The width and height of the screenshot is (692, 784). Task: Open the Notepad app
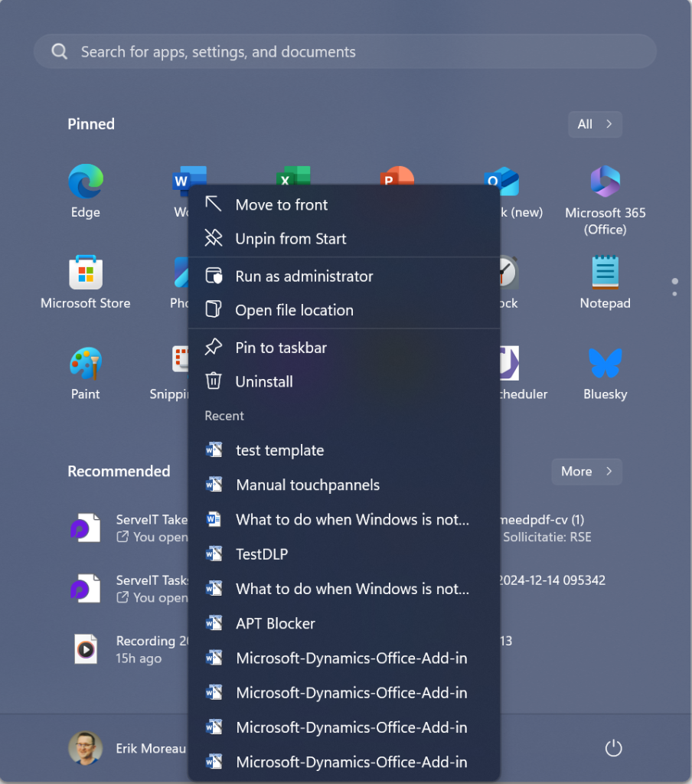pyautogui.click(x=605, y=281)
